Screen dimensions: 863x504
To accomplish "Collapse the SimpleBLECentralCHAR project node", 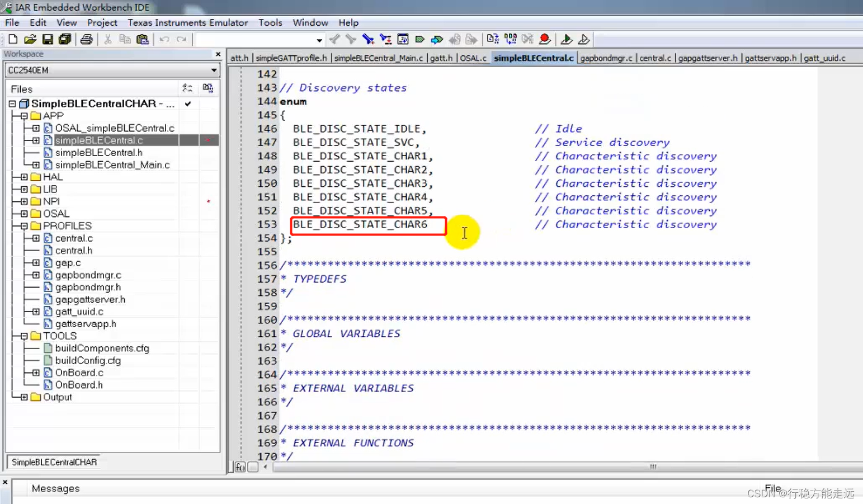I will [x=12, y=104].
